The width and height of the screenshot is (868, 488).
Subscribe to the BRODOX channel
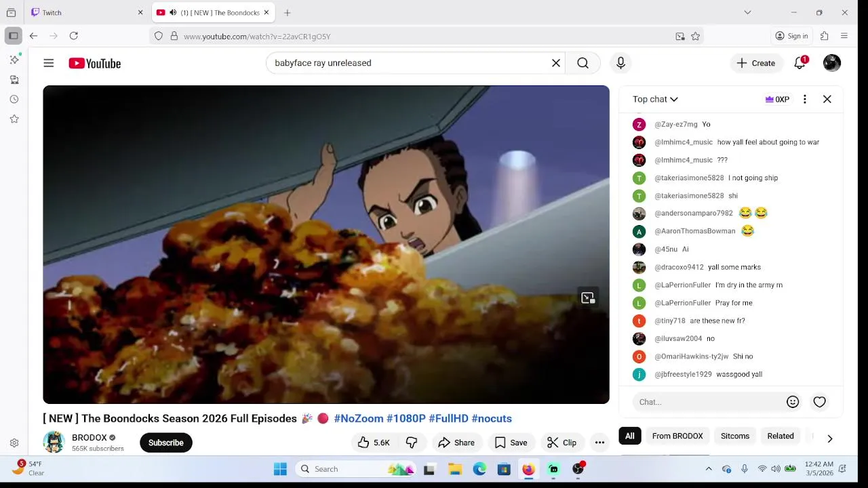tap(166, 443)
